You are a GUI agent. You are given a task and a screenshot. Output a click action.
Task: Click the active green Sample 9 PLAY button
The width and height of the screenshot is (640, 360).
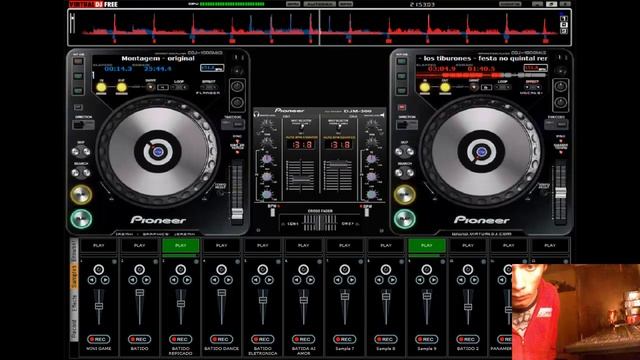(x=427, y=246)
